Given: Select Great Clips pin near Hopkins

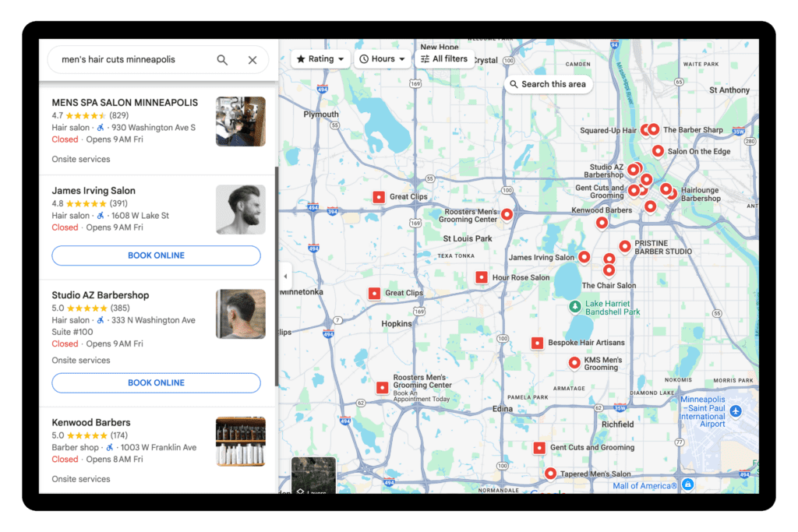Looking at the screenshot, I should [375, 294].
